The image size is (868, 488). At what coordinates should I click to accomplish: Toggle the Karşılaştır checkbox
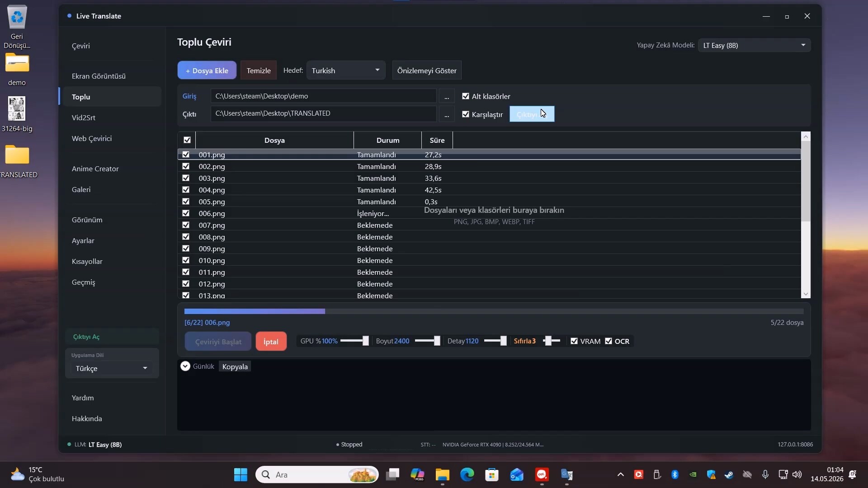tap(466, 114)
